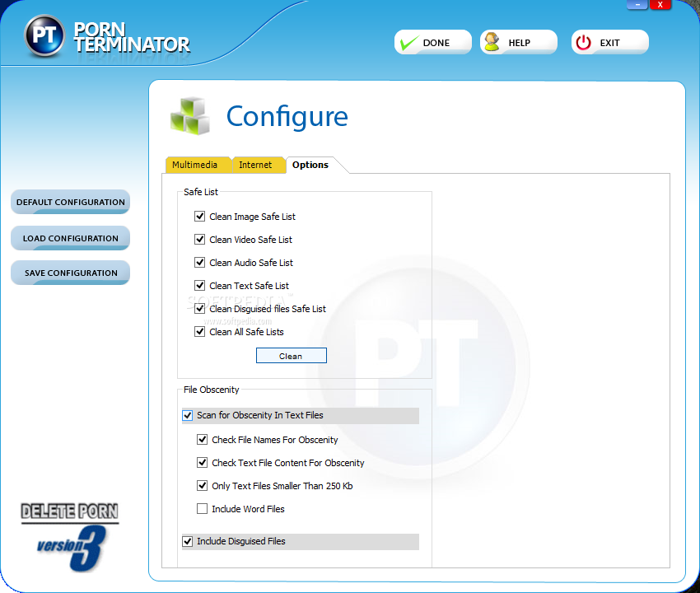Image resolution: width=700 pixels, height=593 pixels.
Task: Click the File Obscenity group label
Action: pos(211,390)
